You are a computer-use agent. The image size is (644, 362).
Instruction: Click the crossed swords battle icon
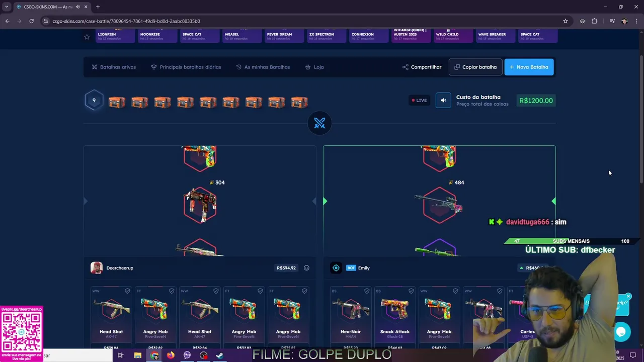tap(319, 123)
